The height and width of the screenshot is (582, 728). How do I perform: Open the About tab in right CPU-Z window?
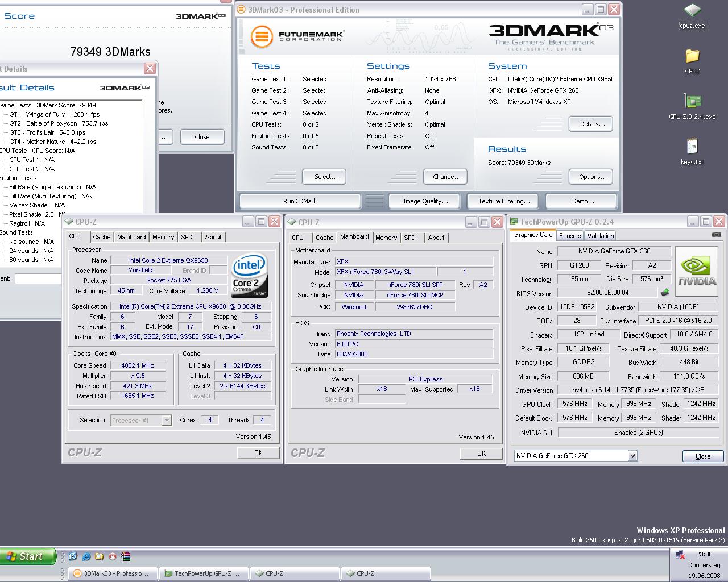pyautogui.click(x=436, y=238)
